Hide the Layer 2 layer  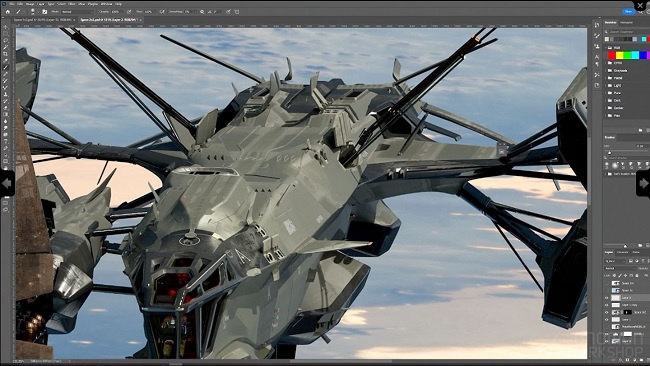[606, 298]
